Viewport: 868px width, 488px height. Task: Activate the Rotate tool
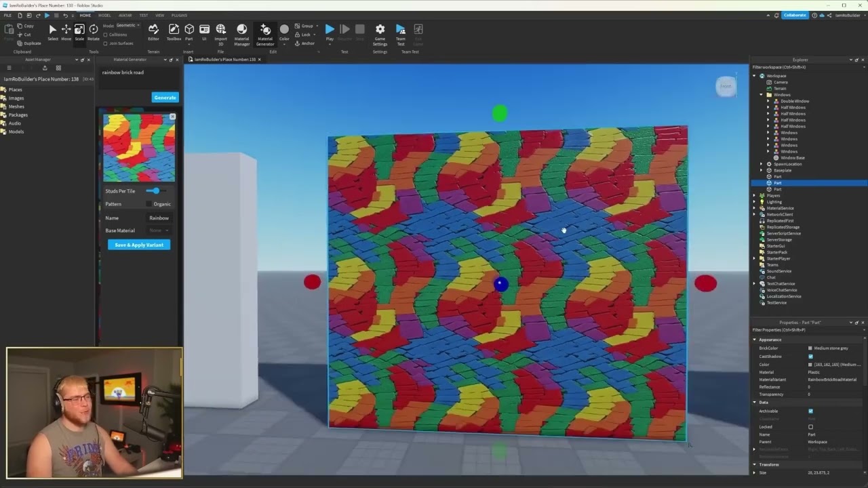(93, 32)
